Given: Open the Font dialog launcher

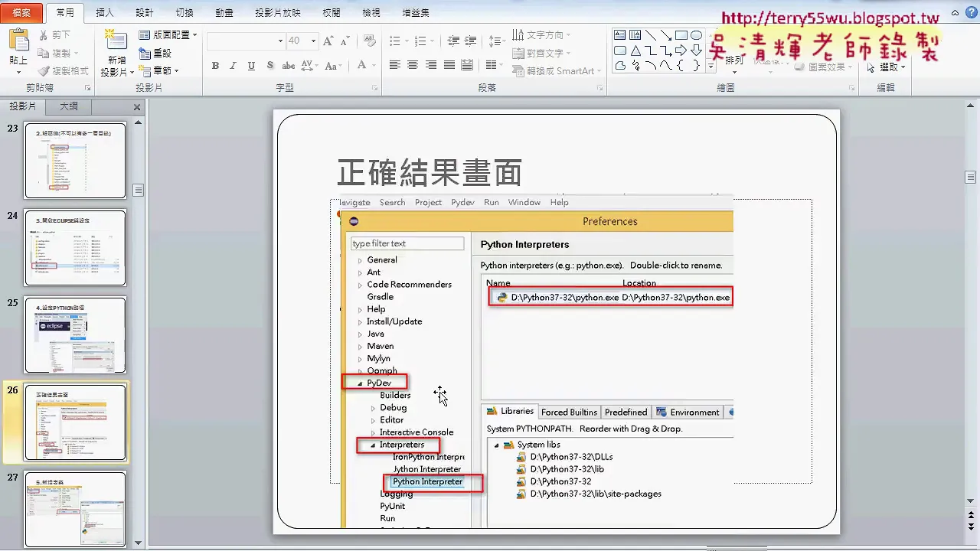Looking at the screenshot, I should pos(375,89).
